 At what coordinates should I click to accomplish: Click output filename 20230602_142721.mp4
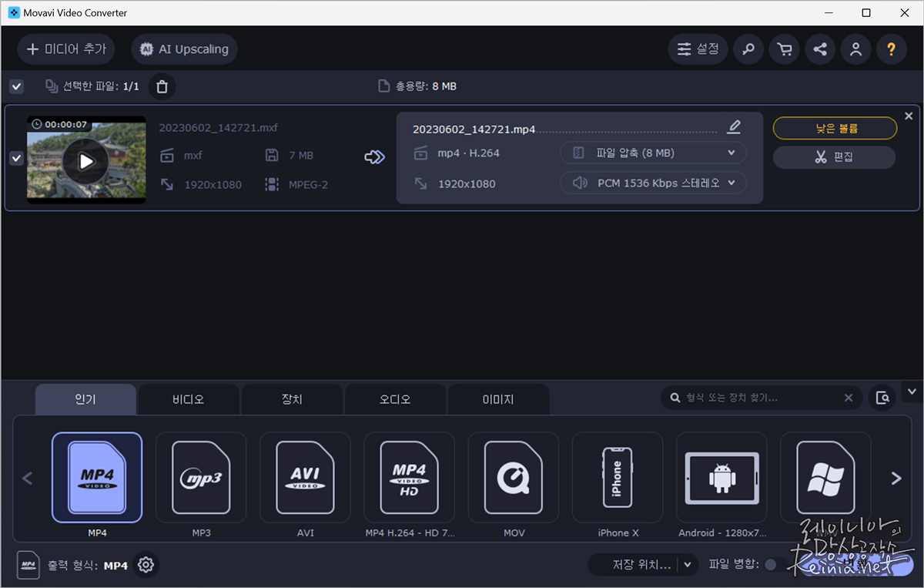[x=474, y=129]
